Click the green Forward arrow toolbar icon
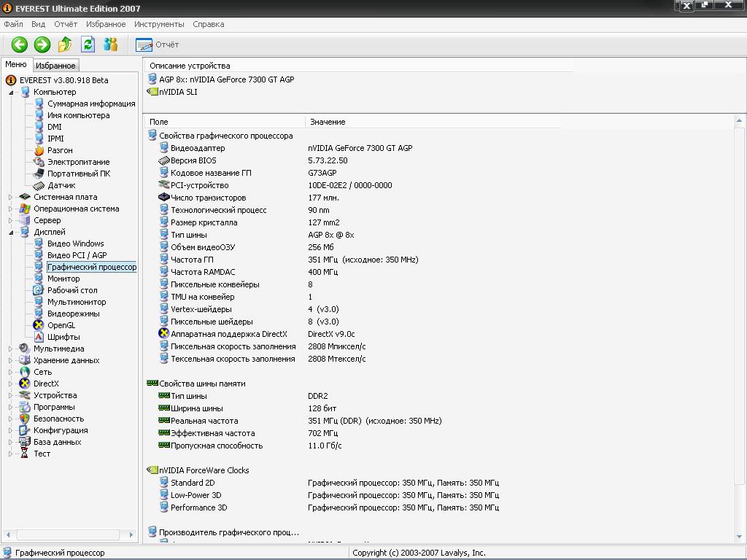The width and height of the screenshot is (747, 560). pos(42,44)
